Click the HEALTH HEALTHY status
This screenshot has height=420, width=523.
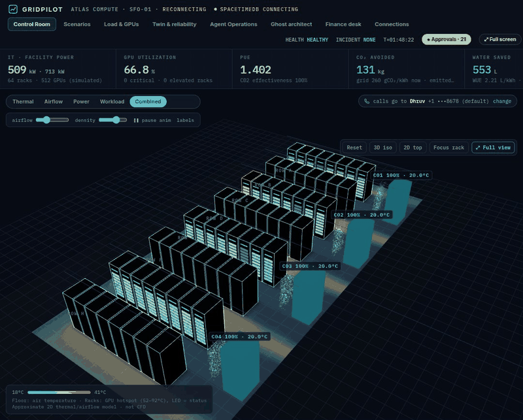pyautogui.click(x=307, y=40)
